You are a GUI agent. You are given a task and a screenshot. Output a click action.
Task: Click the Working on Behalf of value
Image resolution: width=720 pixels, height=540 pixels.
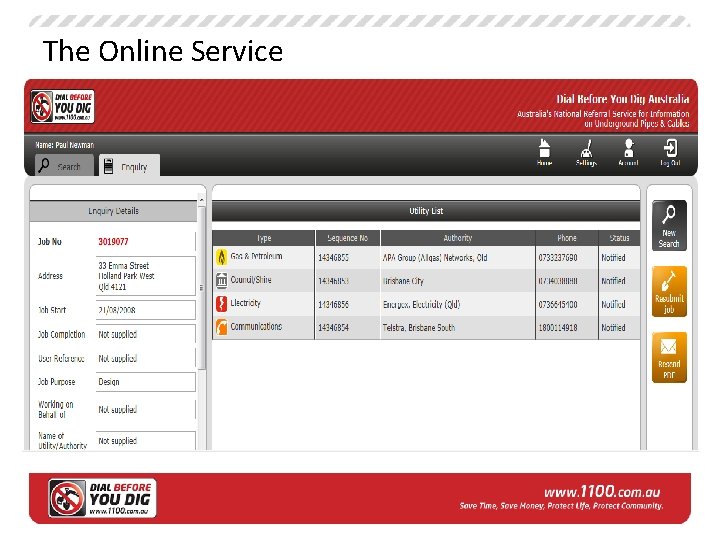118,409
